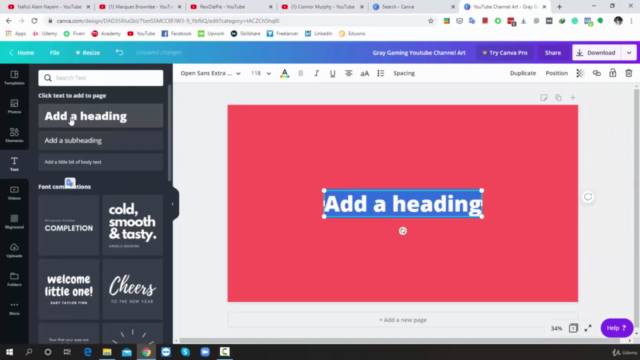Collapse the side panel arrow
This screenshot has width=640, height=360.
[x=173, y=204]
